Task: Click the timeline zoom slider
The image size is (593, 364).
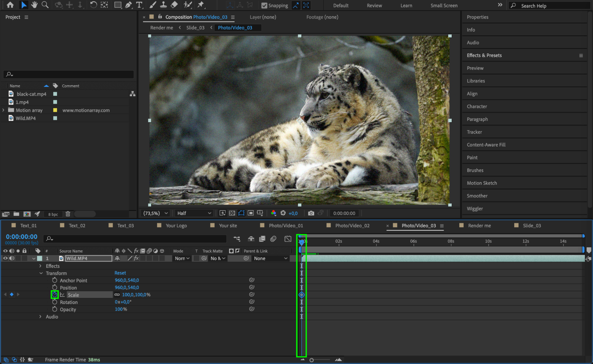Action: pyautogui.click(x=311, y=360)
